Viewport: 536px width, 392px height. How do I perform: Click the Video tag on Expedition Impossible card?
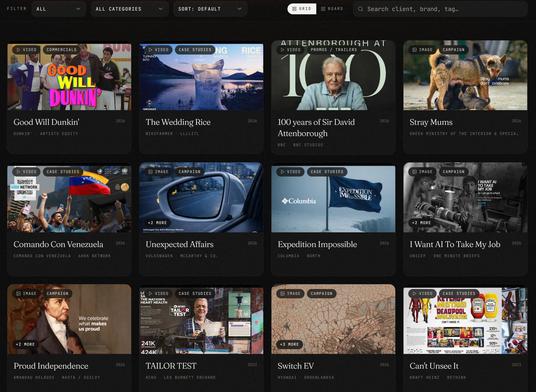click(x=290, y=172)
